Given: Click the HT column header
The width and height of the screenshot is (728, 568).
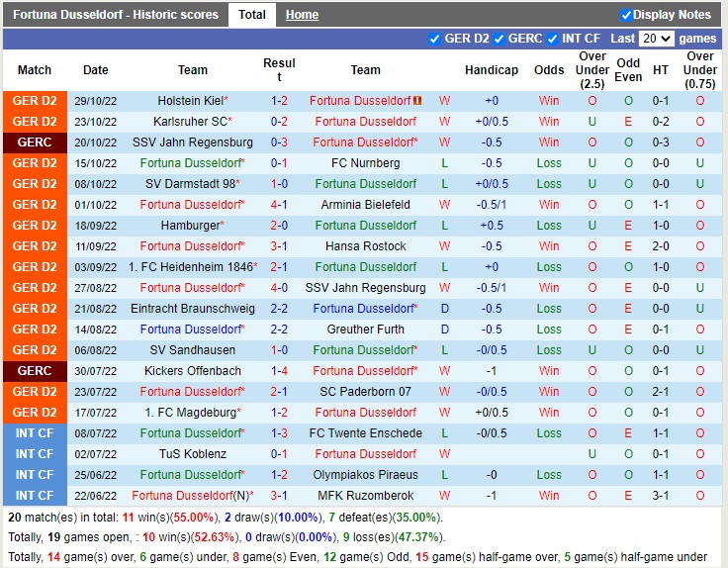Looking at the screenshot, I should click(x=660, y=70).
